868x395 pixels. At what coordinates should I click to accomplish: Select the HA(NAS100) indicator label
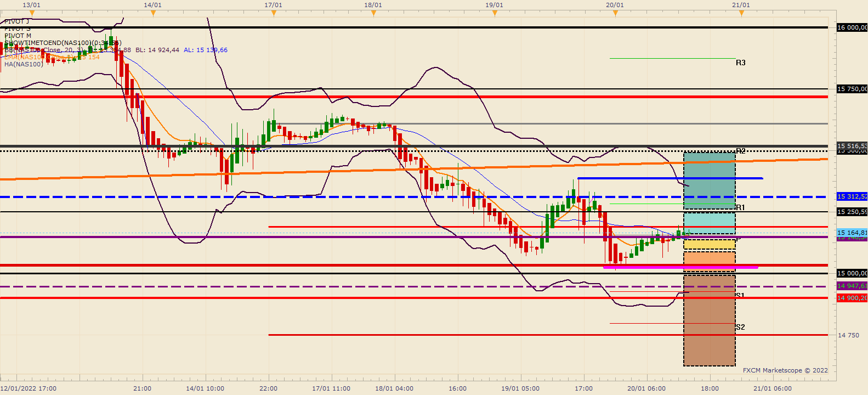(x=24, y=64)
